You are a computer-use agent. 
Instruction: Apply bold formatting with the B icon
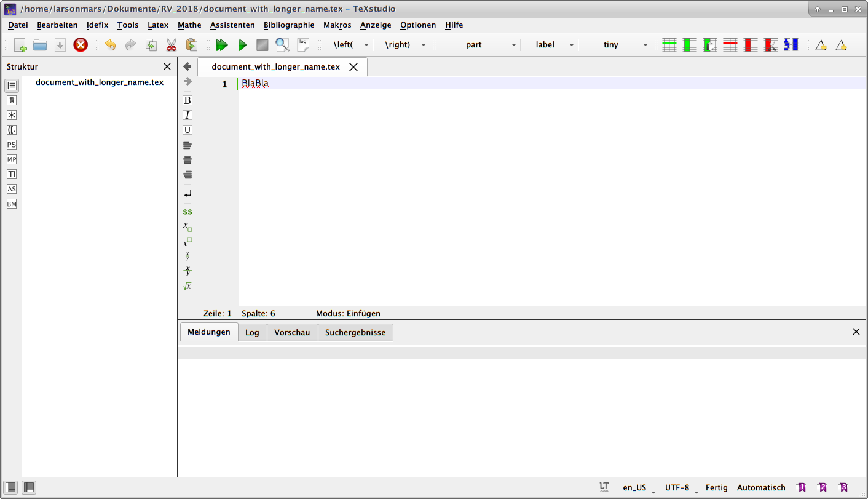coord(187,100)
